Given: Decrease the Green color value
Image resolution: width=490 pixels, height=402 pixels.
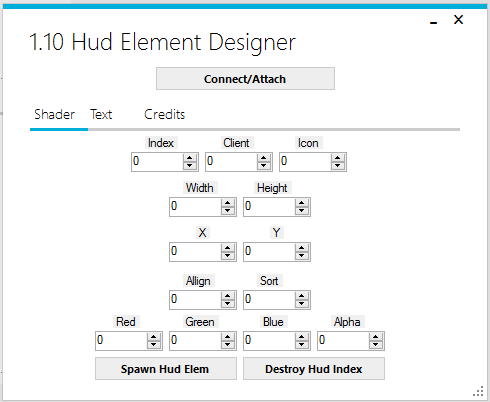Looking at the screenshot, I should tap(228, 345).
